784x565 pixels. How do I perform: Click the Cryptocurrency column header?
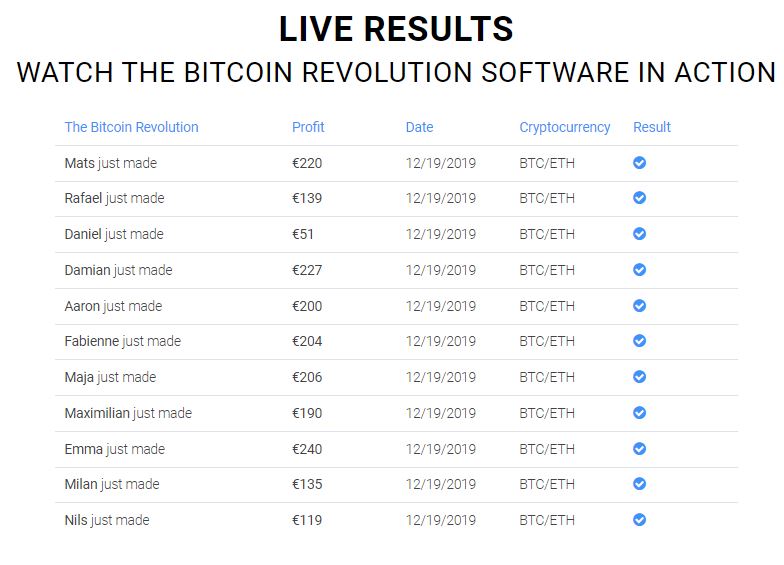pyautogui.click(x=564, y=128)
